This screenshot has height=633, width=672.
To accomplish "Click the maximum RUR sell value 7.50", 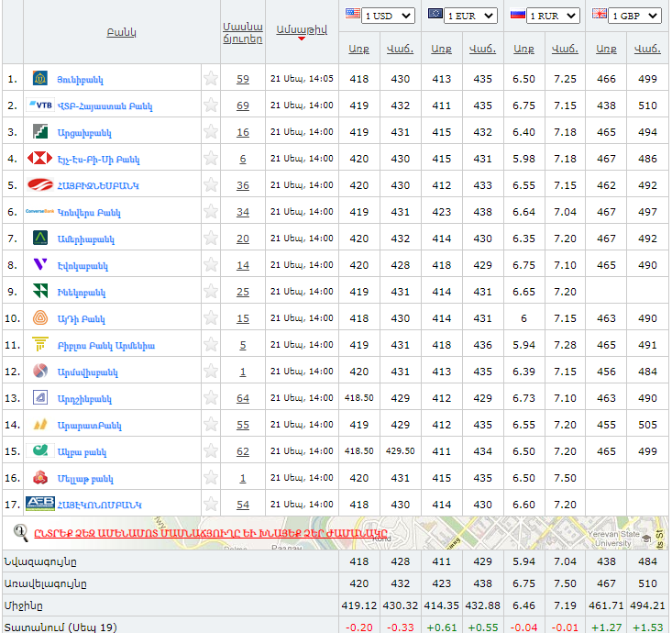I will (x=565, y=583).
